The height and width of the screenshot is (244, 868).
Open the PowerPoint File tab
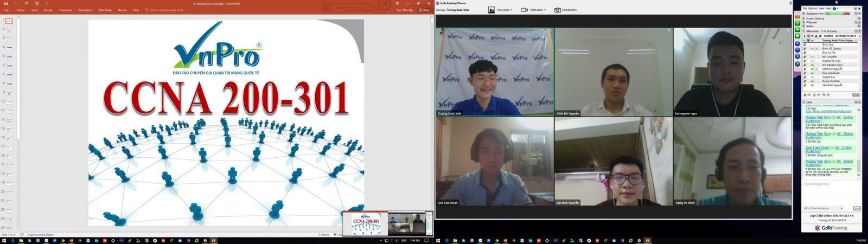pos(7,10)
